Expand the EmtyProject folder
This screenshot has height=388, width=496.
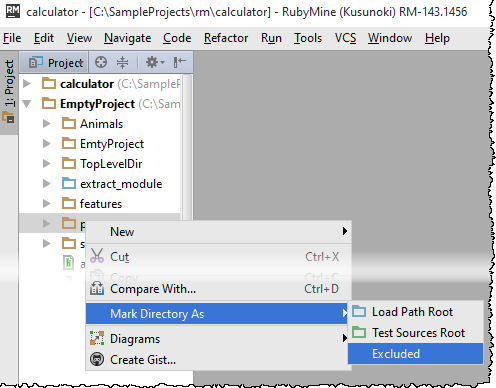47,144
